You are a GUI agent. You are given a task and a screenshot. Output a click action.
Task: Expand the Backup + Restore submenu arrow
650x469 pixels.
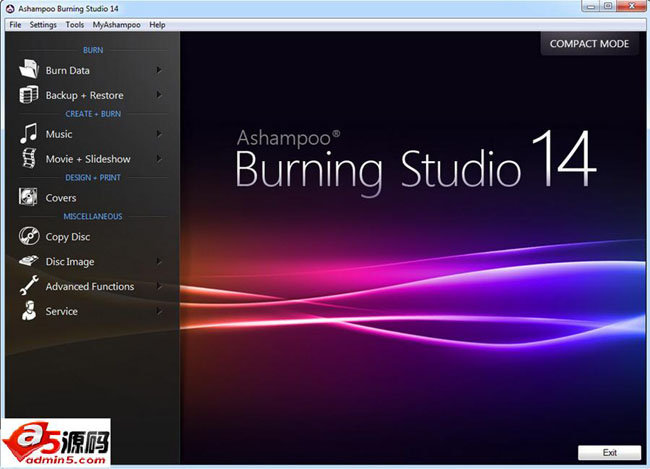click(159, 95)
